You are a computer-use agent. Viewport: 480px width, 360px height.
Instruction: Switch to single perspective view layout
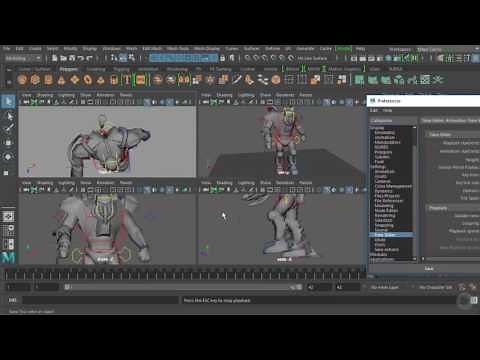[8, 217]
